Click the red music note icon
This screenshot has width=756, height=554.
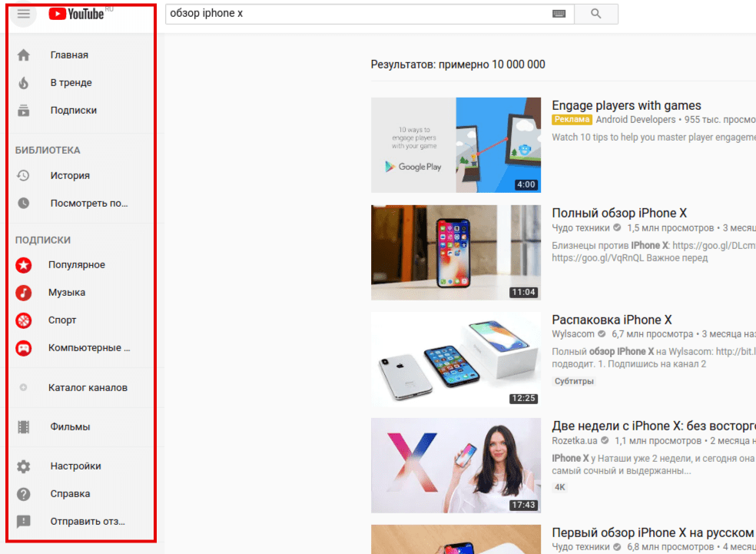coord(23,293)
